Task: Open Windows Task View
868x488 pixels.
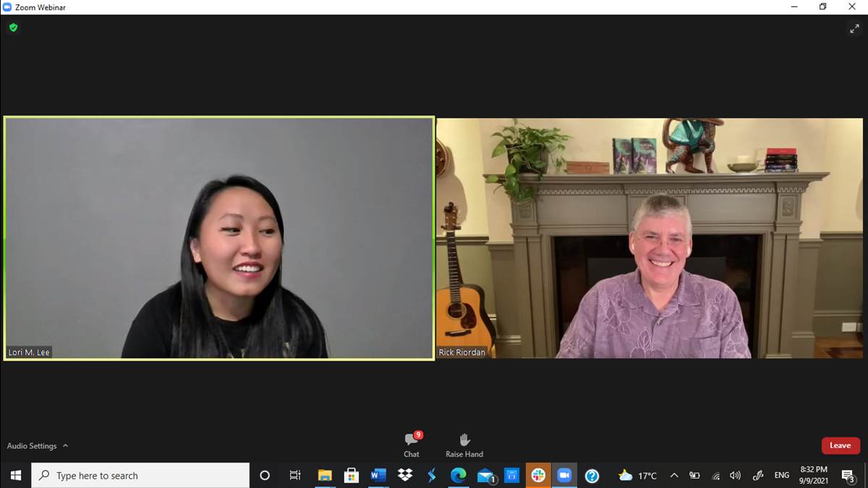Action: click(295, 476)
